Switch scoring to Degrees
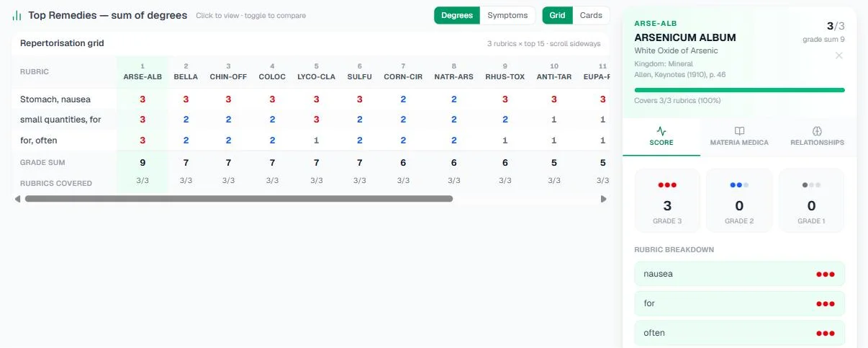Image resolution: width=868 pixels, height=348 pixels. click(457, 15)
